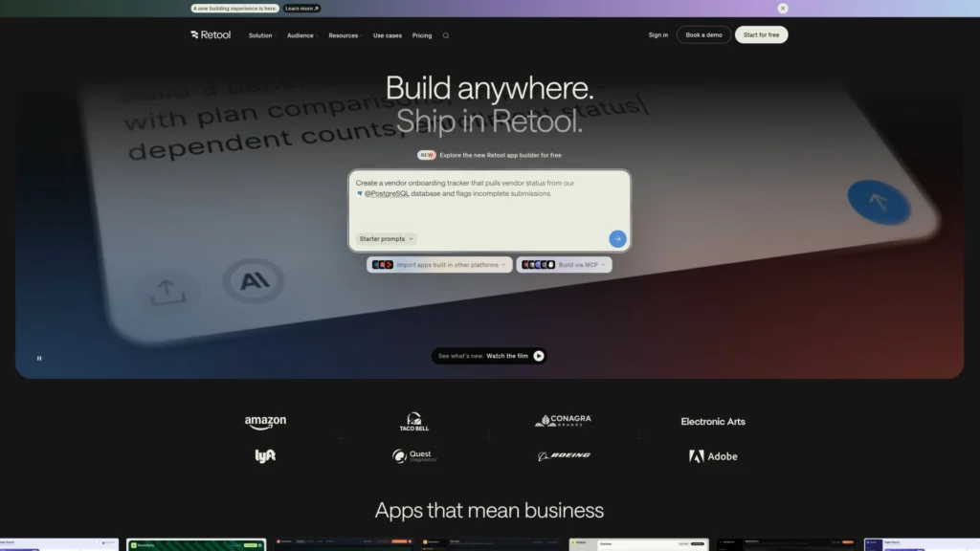Click the Taco Bell logo

(x=413, y=422)
